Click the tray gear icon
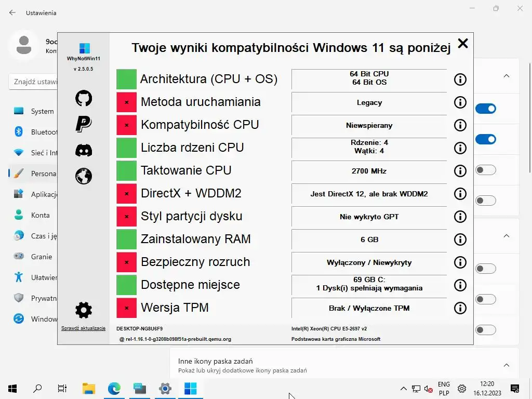532x399 pixels. point(462,389)
